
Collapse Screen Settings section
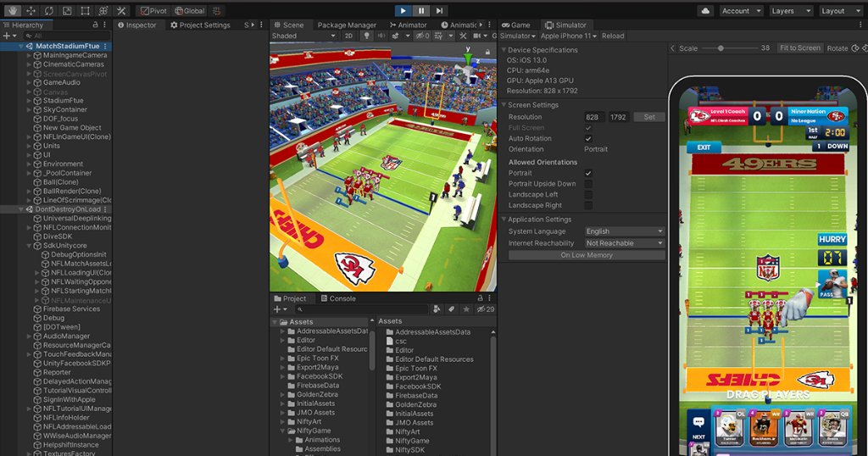pos(504,104)
